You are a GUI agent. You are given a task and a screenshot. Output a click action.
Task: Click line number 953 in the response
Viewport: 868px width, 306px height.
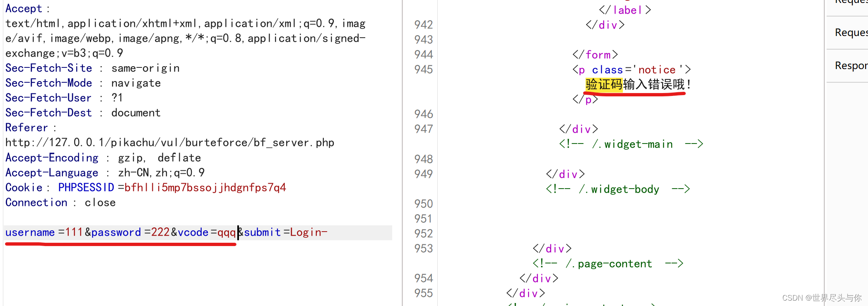(424, 249)
